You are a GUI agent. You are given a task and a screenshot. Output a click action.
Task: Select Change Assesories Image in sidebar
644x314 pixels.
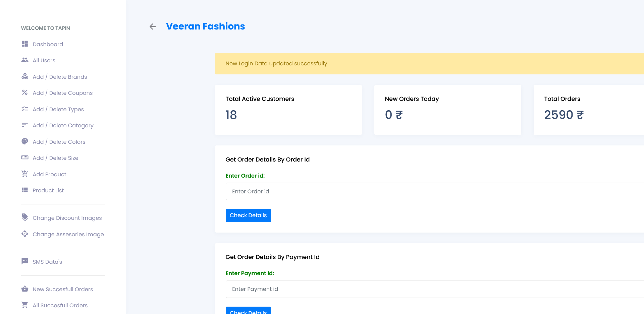(68, 234)
